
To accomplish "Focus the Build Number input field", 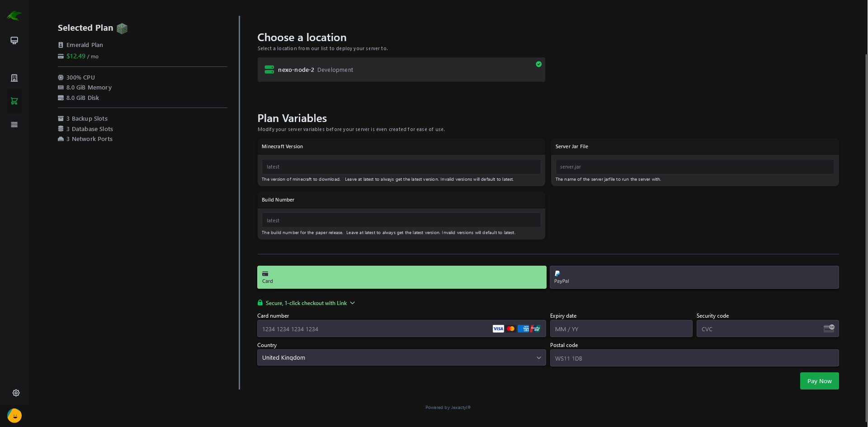I will [401, 220].
